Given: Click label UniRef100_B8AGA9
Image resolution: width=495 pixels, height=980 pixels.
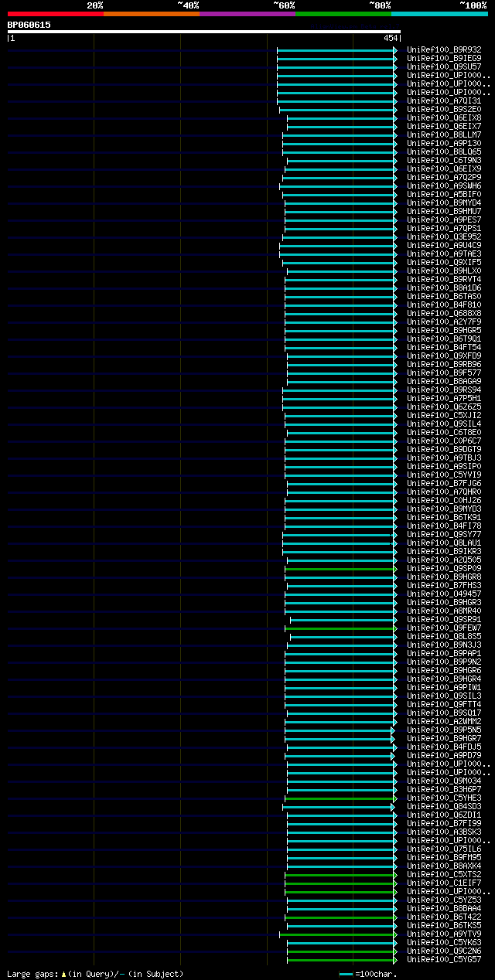Looking at the screenshot, I should click(x=444, y=381).
